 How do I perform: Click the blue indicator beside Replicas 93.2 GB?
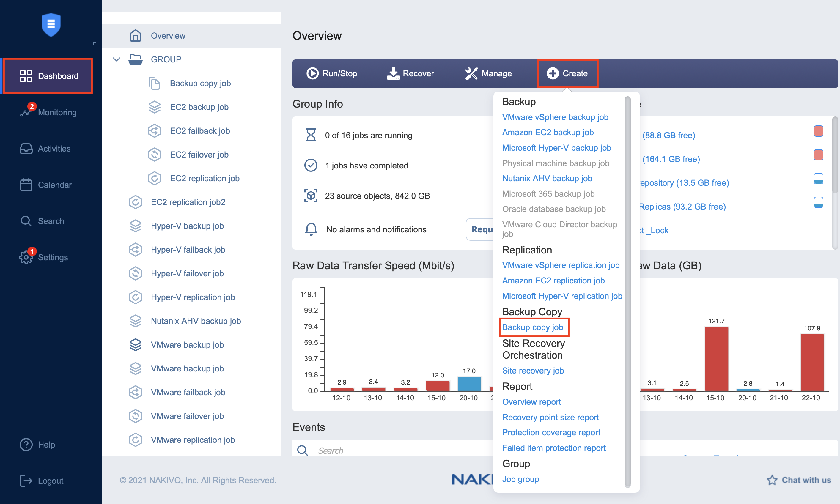818,202
